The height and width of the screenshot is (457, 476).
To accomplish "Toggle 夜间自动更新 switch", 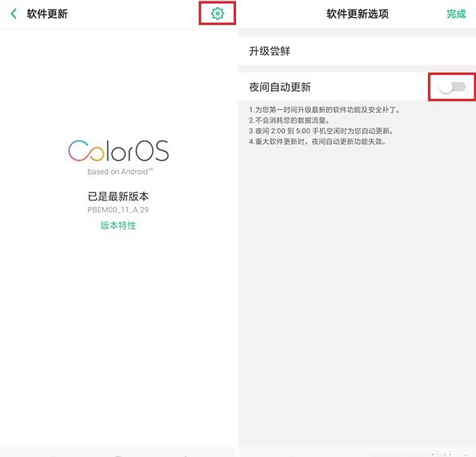I will pos(452,87).
